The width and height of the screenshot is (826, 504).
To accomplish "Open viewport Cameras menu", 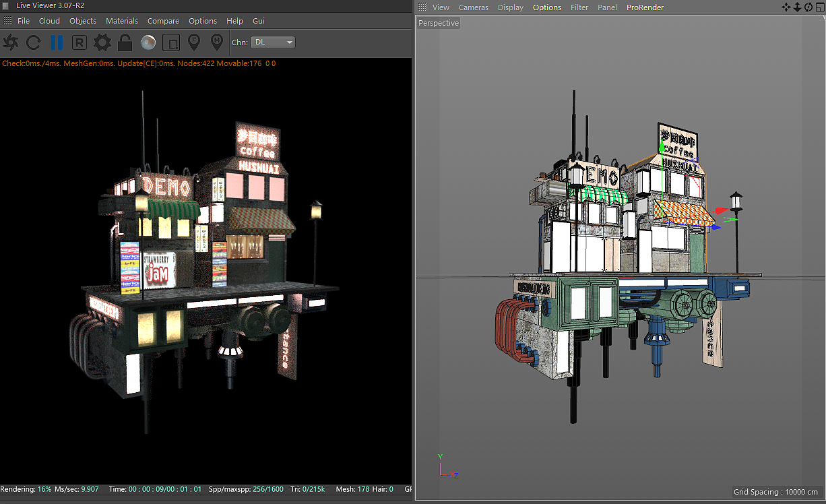I will click(474, 7).
